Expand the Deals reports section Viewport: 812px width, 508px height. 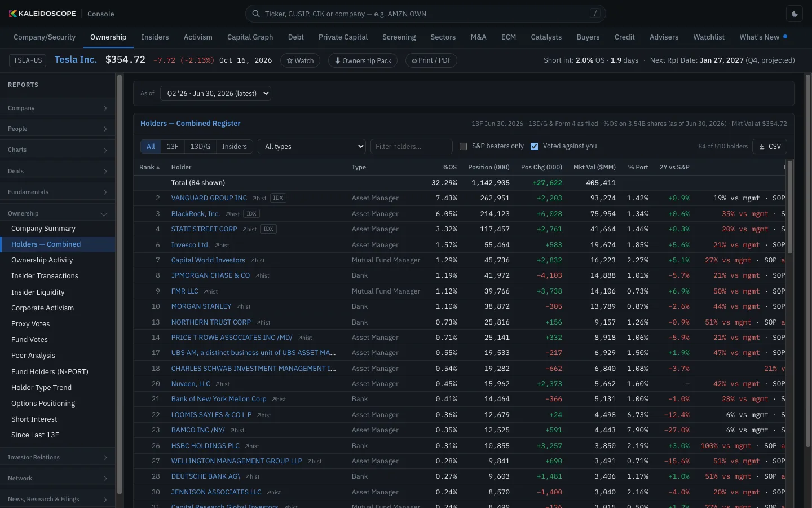(x=58, y=171)
